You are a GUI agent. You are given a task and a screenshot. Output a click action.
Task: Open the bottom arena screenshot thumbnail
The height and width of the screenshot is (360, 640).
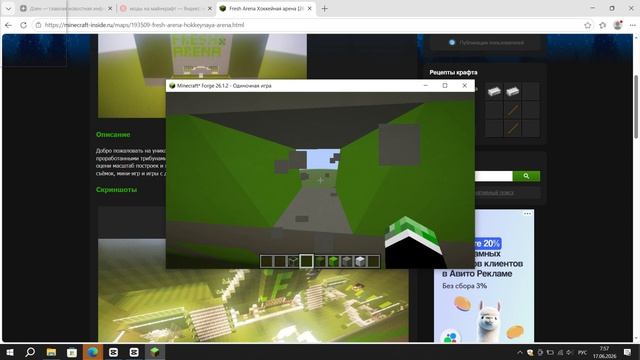click(253, 304)
